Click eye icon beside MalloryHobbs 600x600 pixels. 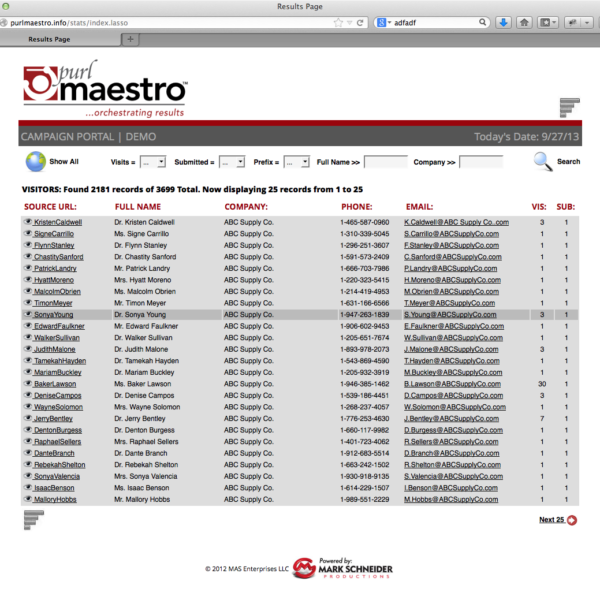[28, 499]
